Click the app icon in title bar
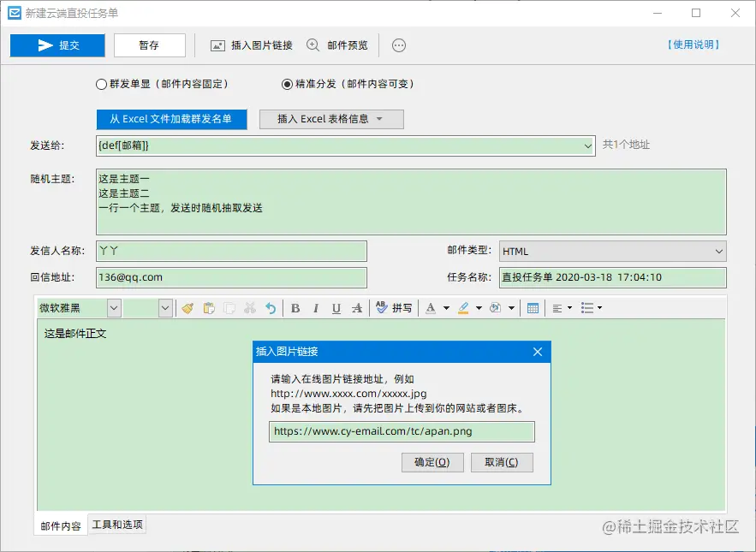The width and height of the screenshot is (756, 552). pyautogui.click(x=15, y=13)
